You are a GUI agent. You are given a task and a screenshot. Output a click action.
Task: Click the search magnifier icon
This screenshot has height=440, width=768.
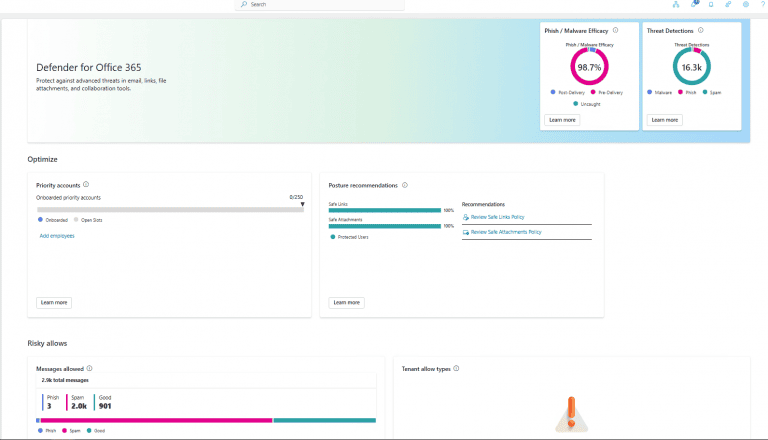tap(244, 4)
